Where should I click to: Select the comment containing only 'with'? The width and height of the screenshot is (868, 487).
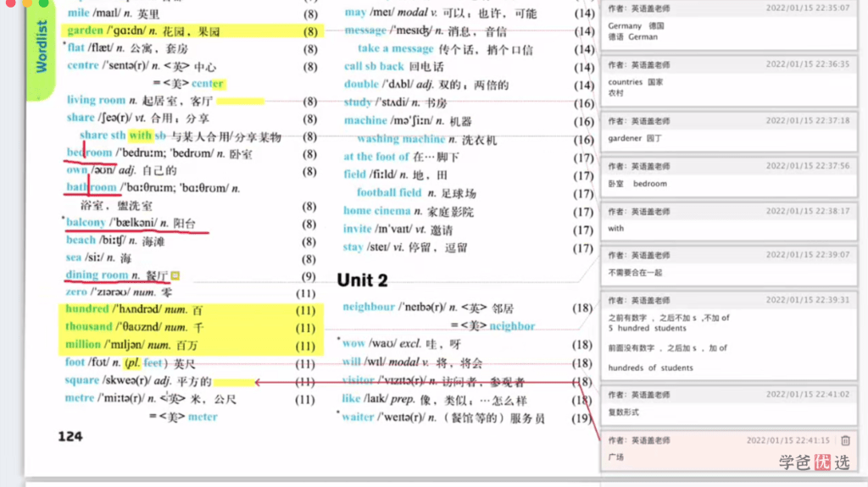click(x=729, y=221)
